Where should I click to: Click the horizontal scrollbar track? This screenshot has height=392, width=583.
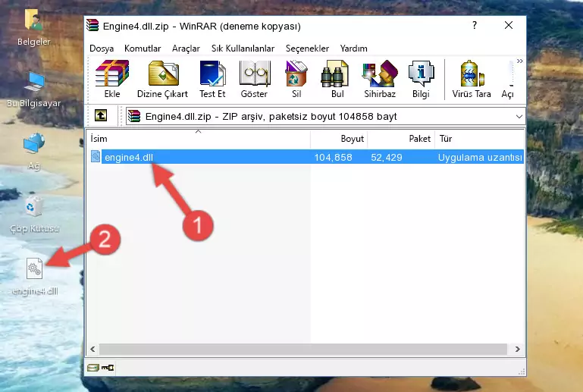click(x=303, y=349)
